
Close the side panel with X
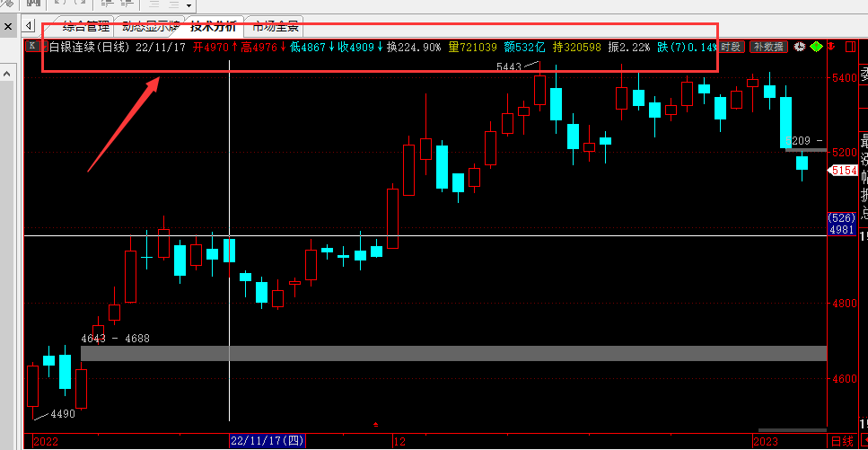8,26
